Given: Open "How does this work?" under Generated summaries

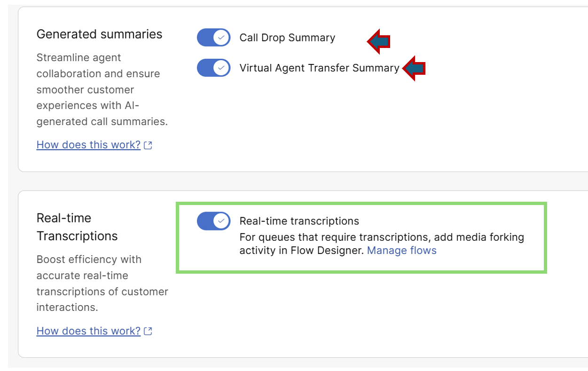Looking at the screenshot, I should point(88,145).
